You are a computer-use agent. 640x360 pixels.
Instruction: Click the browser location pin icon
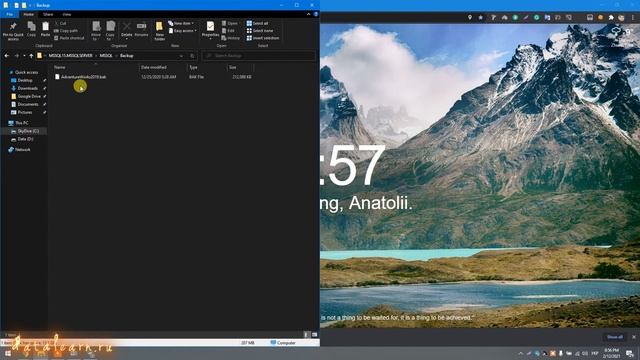click(x=470, y=18)
